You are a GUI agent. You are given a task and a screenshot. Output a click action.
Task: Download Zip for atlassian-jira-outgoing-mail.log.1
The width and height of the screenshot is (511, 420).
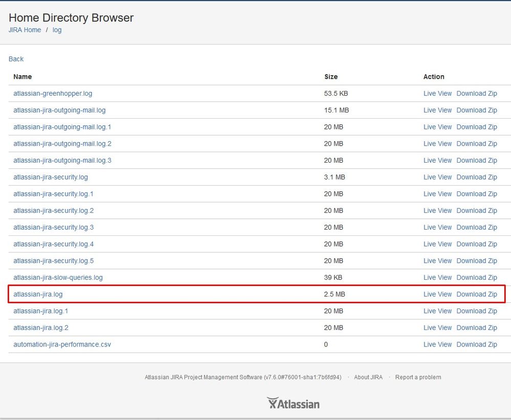click(477, 127)
